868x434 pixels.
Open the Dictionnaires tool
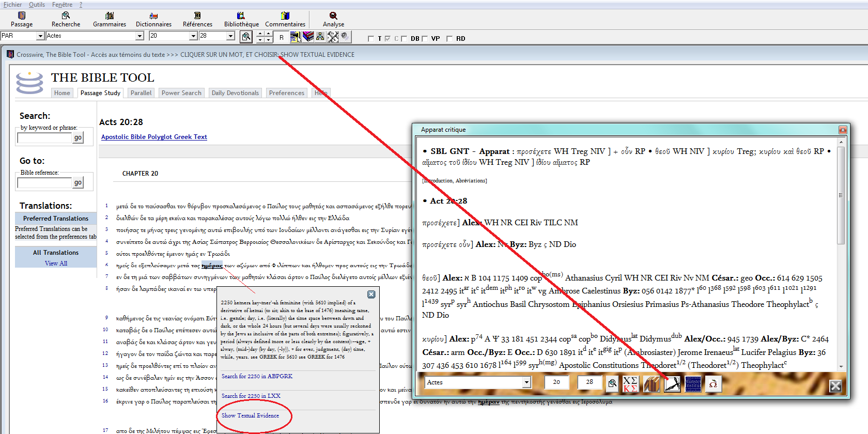(153, 20)
